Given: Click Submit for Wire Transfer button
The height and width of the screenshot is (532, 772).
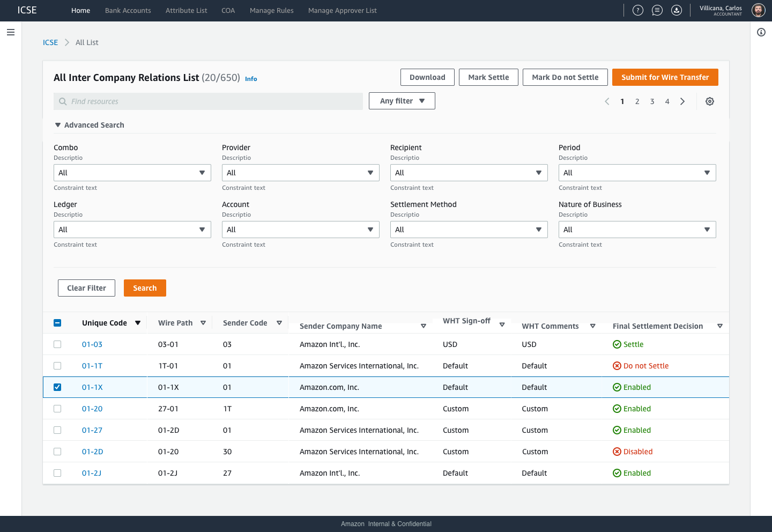Looking at the screenshot, I should click(665, 77).
